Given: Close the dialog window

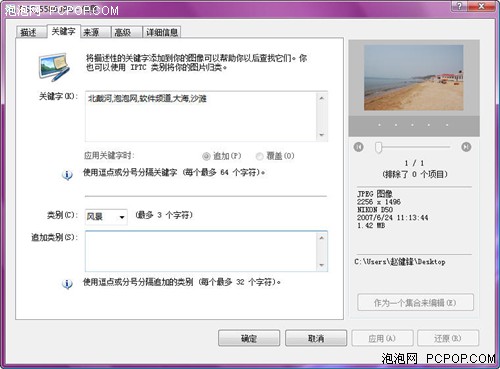Looking at the screenshot, I should [x=482, y=6].
